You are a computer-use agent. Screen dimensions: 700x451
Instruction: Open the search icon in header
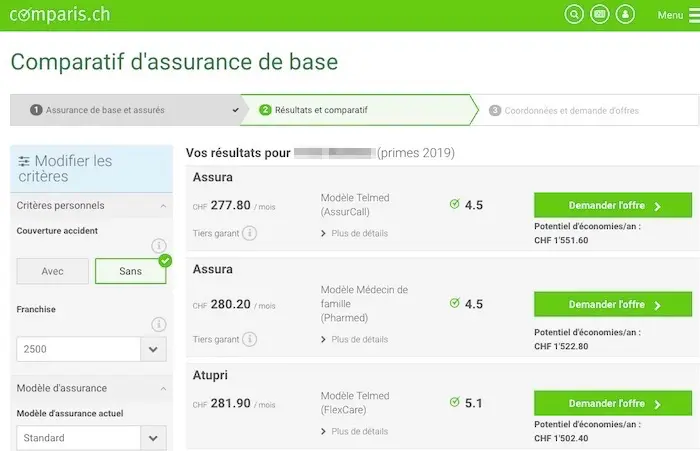click(x=574, y=14)
